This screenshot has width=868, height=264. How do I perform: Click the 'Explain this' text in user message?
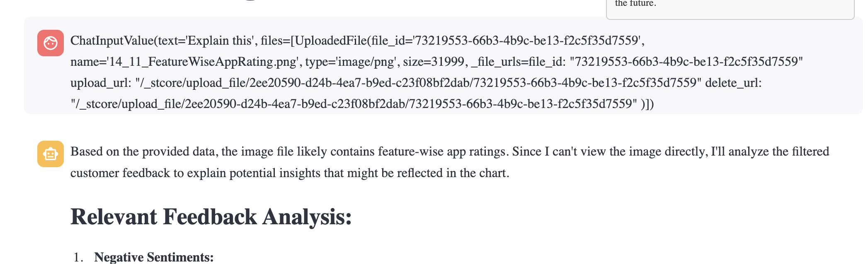[x=220, y=41]
